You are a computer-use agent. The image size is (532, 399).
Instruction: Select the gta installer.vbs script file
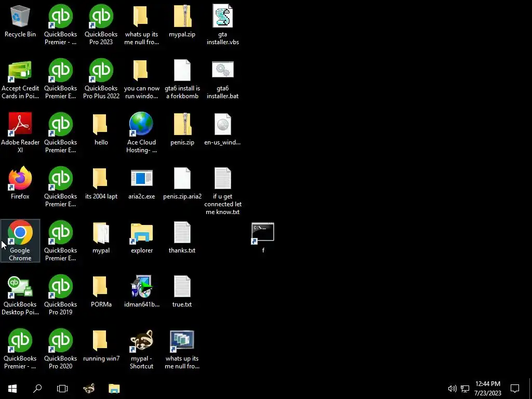[x=222, y=24]
